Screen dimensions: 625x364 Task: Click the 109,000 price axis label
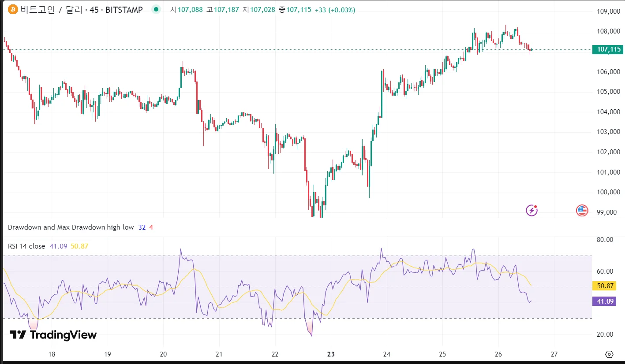[608, 11]
